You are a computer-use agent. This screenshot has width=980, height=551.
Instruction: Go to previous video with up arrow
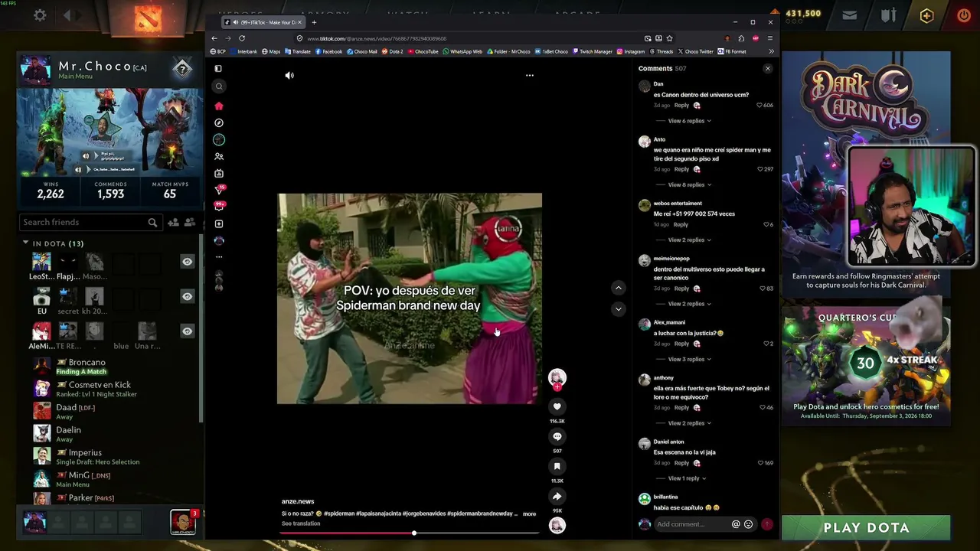tap(619, 288)
